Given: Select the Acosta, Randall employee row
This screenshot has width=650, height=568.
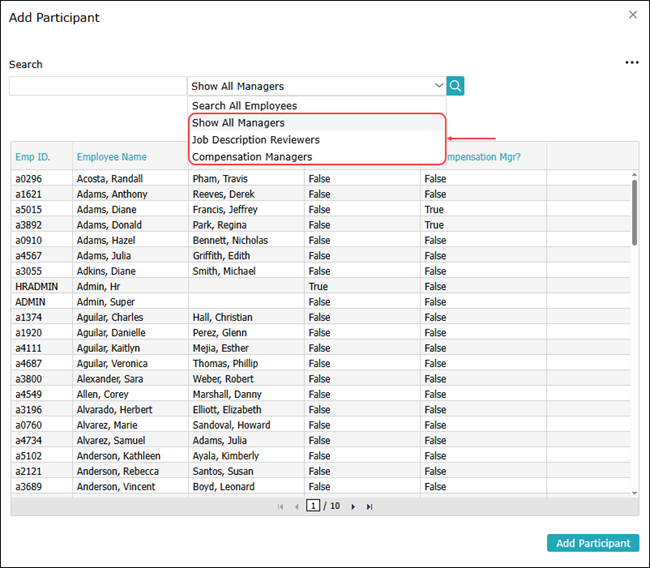Looking at the screenshot, I should click(111, 179).
